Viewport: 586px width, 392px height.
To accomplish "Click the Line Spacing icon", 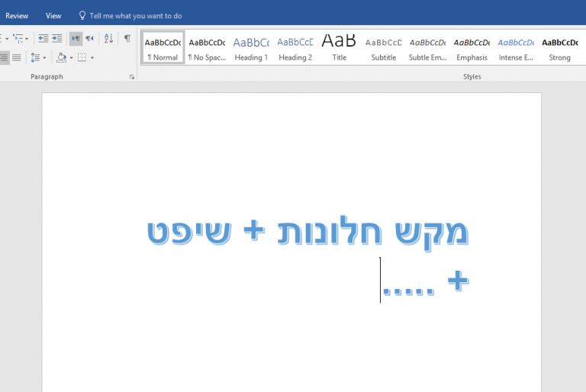I will (36, 57).
